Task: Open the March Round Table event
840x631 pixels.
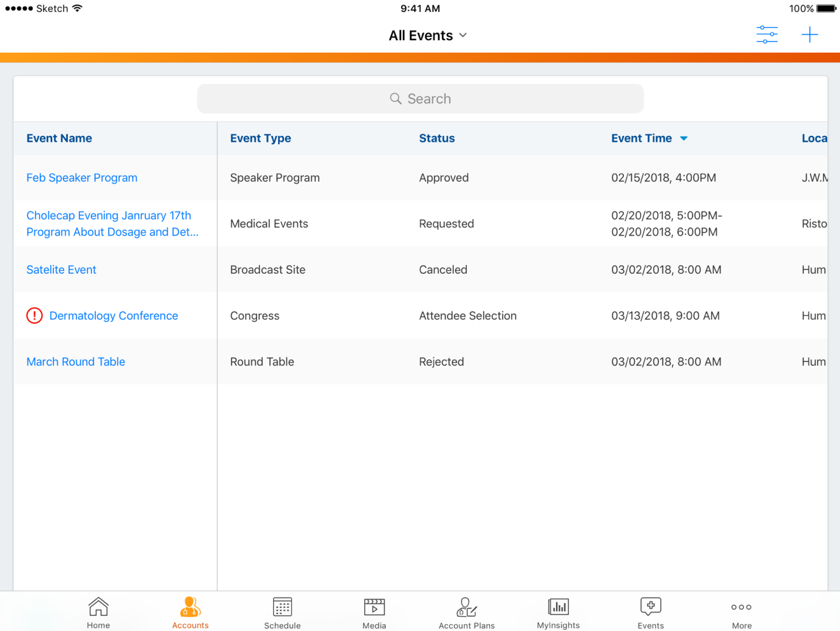Action: (x=76, y=362)
